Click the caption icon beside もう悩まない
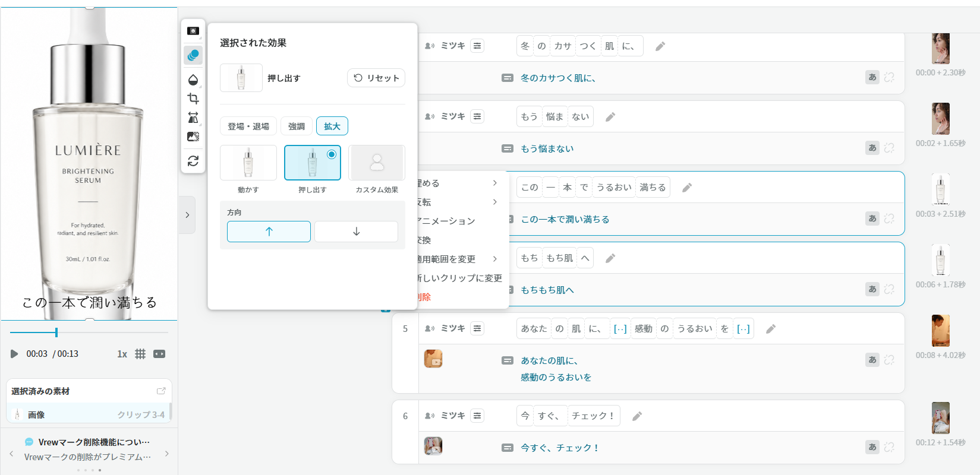Screen dimensions: 980x475 [508, 148]
